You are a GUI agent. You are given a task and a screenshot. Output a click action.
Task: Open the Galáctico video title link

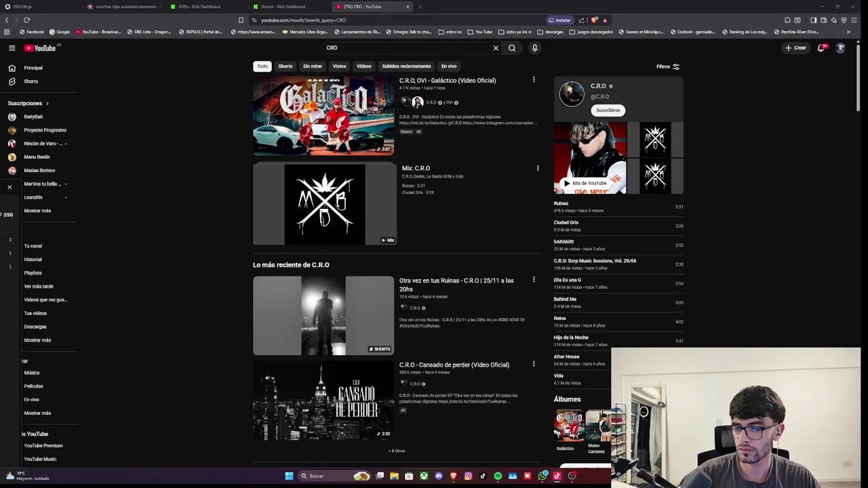tap(448, 81)
